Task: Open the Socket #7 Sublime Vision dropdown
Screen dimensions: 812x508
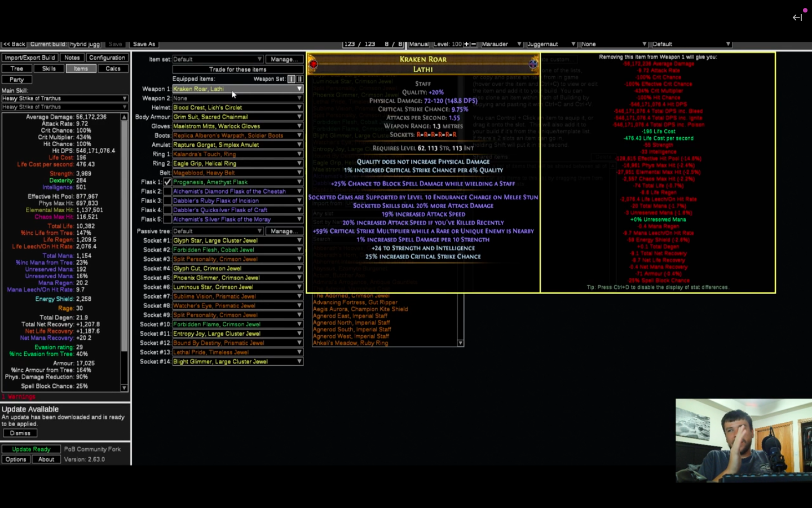Action: (238, 296)
